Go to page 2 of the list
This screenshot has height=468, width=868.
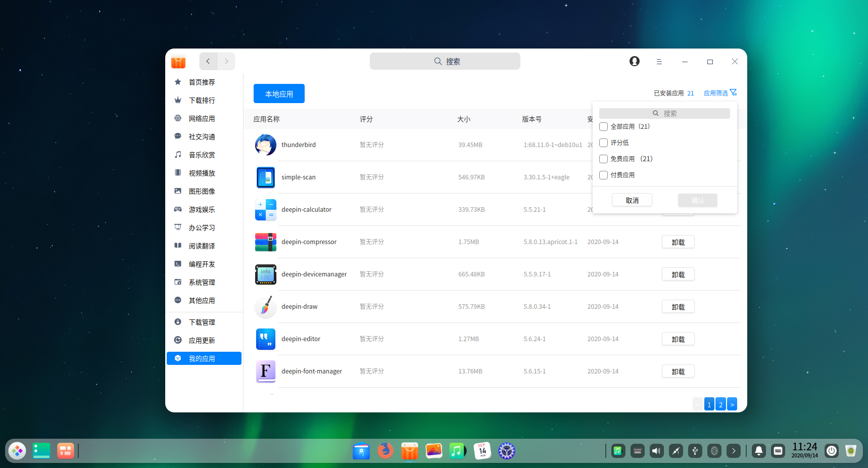tap(721, 404)
